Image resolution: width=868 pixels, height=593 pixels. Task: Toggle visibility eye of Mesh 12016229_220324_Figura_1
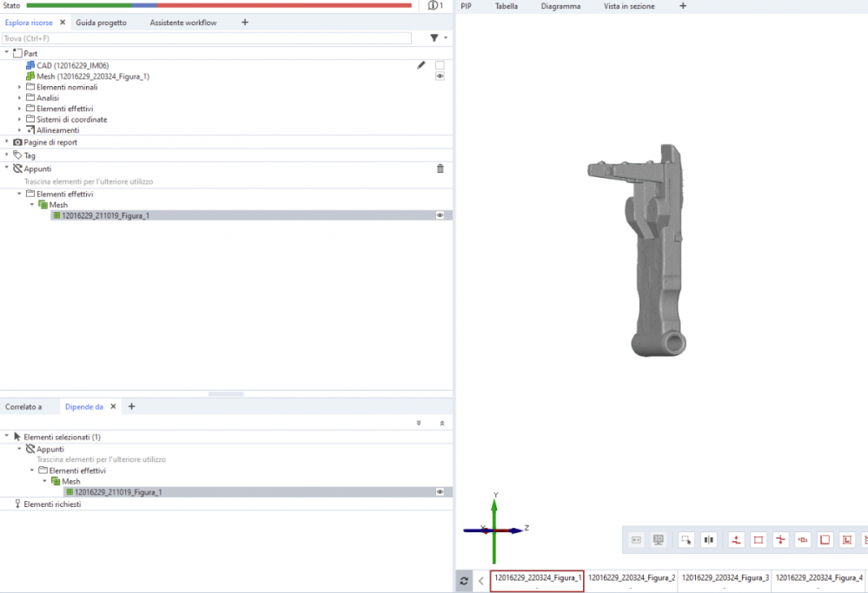(440, 76)
